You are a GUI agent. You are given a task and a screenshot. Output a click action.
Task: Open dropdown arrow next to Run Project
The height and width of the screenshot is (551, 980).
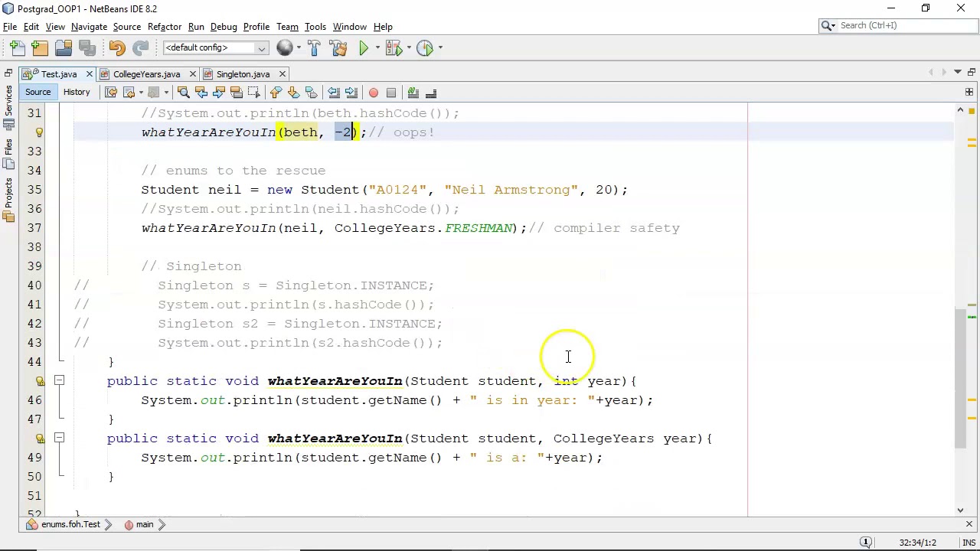377,47
